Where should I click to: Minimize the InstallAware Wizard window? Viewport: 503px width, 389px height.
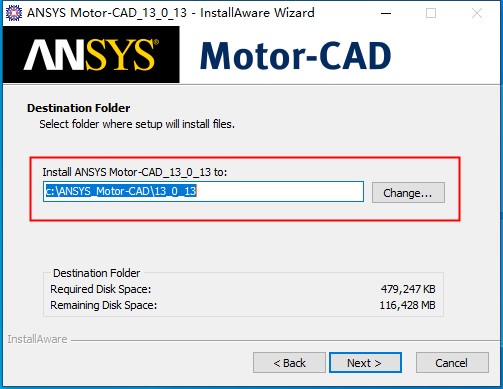pos(386,13)
